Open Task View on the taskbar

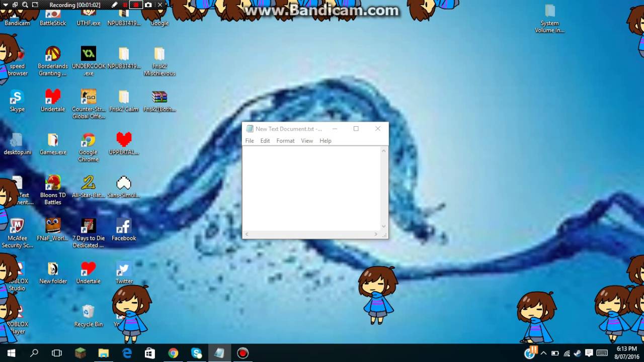(57, 353)
